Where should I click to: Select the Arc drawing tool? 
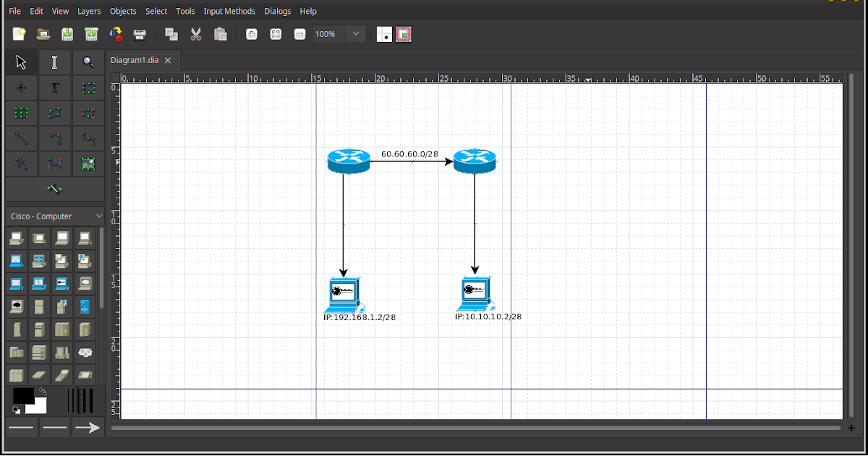pyautogui.click(x=54, y=138)
